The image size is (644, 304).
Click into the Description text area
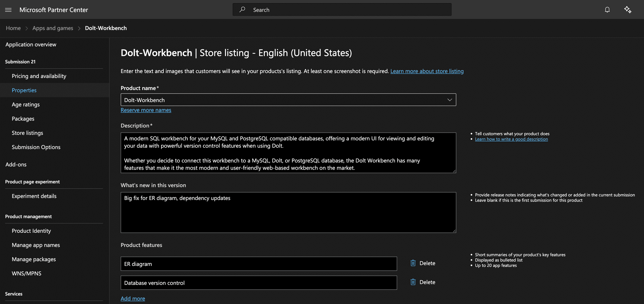point(288,153)
